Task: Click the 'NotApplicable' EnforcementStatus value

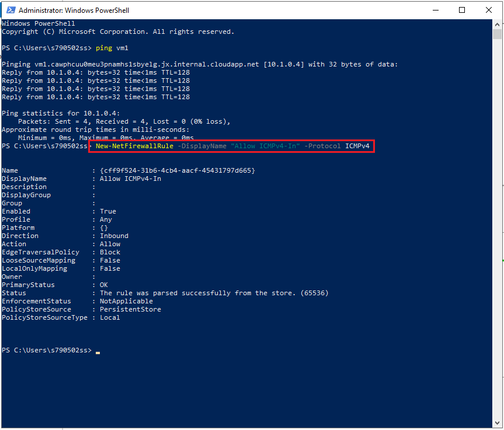Action: (126, 301)
